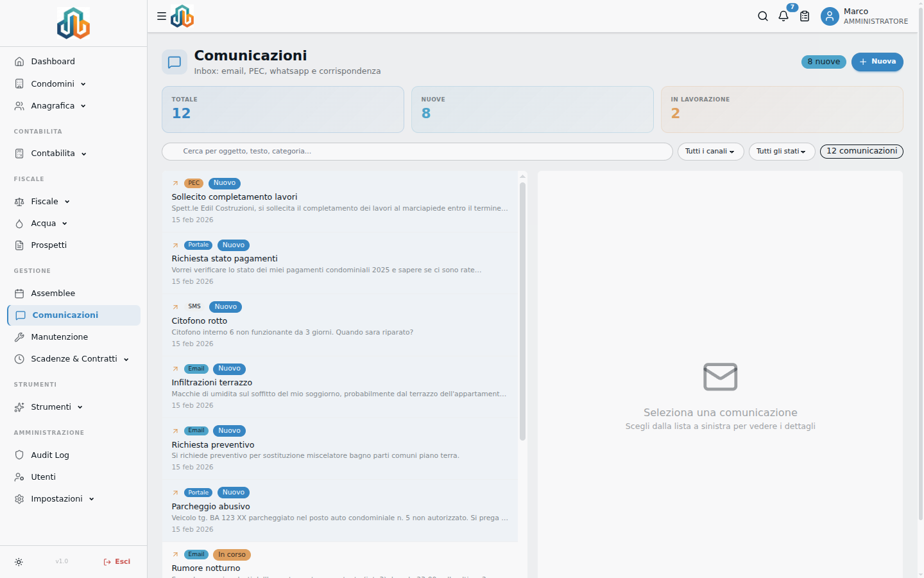
Task: Click the Scadenze & Contratti clock icon
Action: pyautogui.click(x=19, y=359)
